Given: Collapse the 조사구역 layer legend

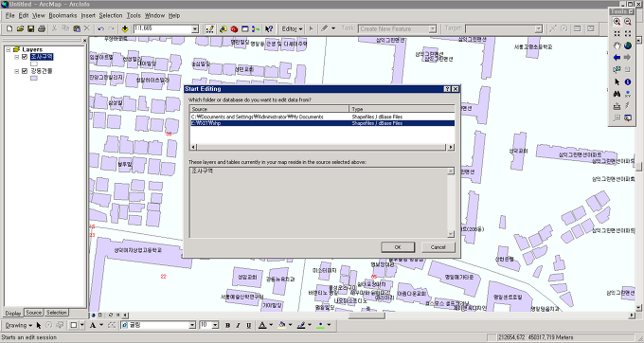Looking at the screenshot, I should pos(16,57).
